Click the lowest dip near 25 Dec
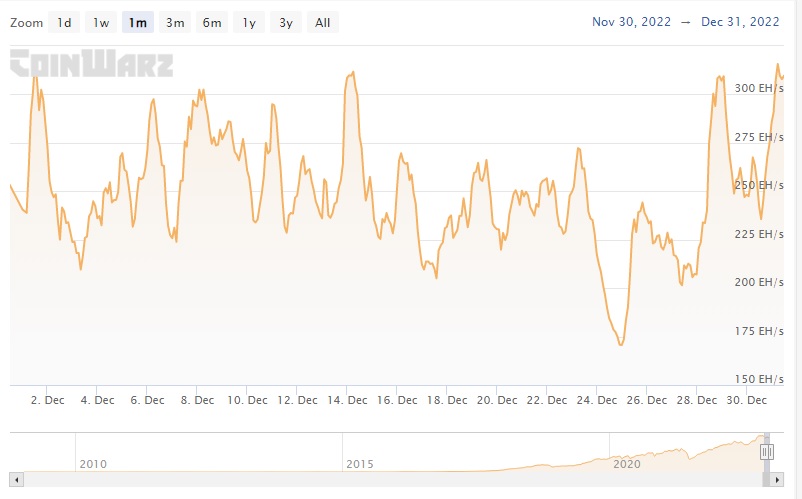The width and height of the screenshot is (802, 499). [x=621, y=345]
